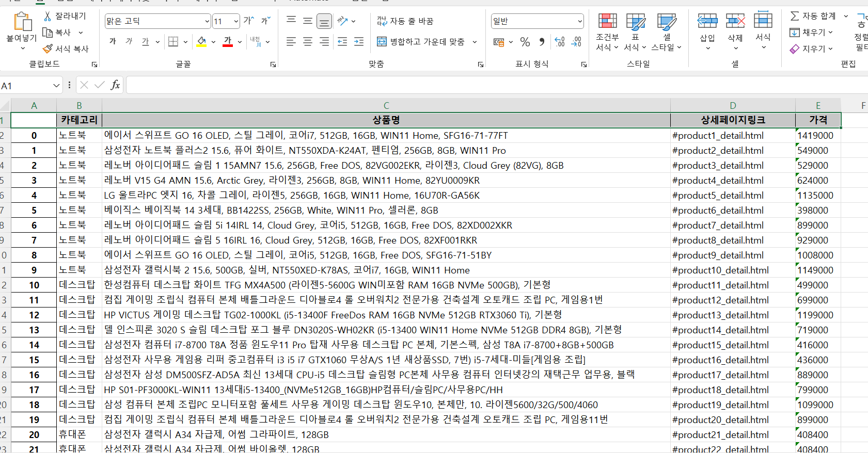Select the 상품명 header cell
868x453 pixels.
pyautogui.click(x=386, y=120)
